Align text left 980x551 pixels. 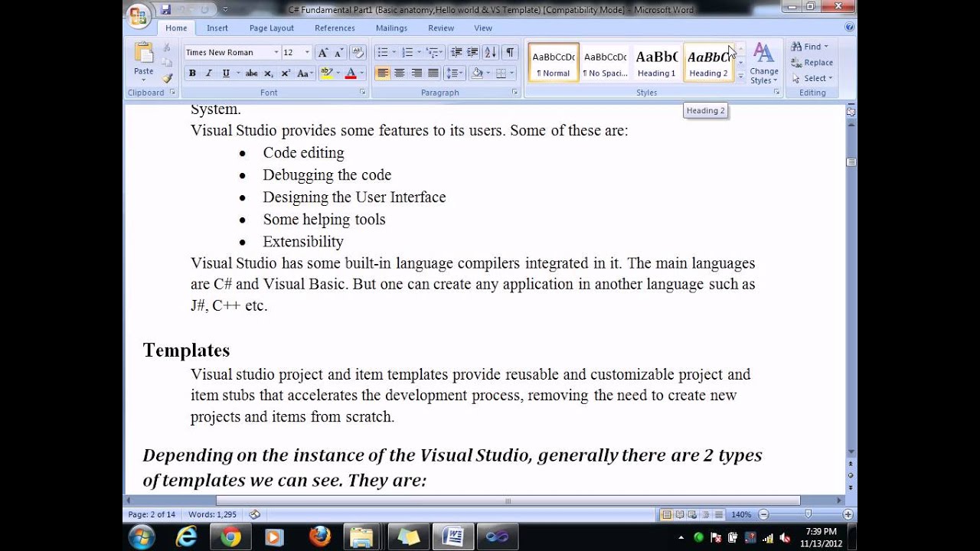pos(382,73)
